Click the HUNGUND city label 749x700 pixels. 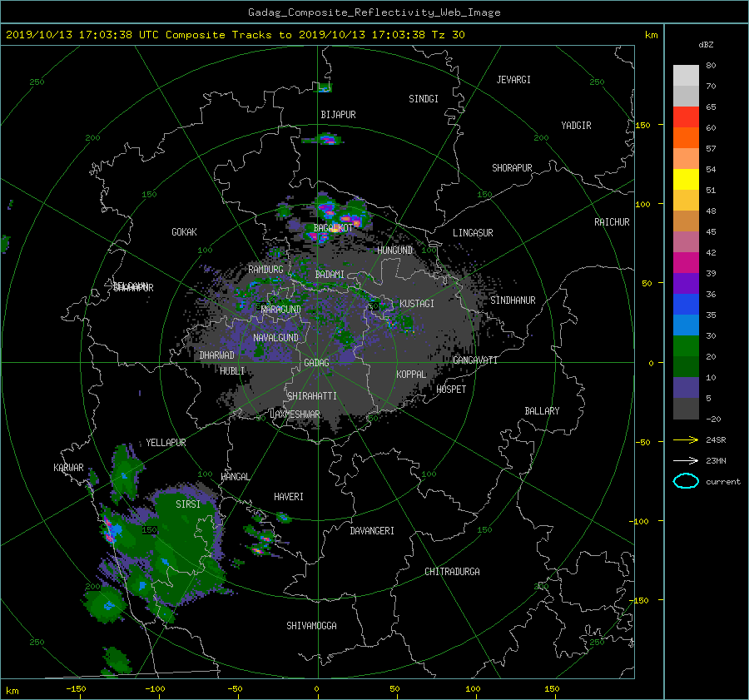pyautogui.click(x=394, y=251)
